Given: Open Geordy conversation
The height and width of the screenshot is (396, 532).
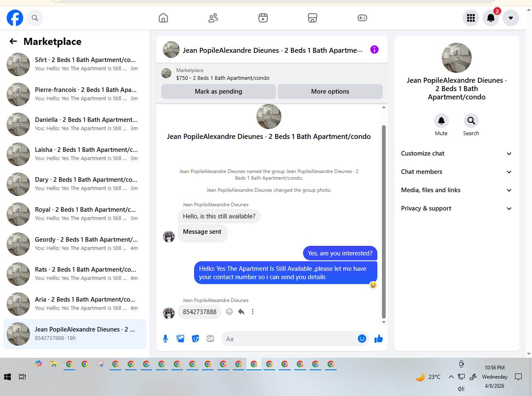Looking at the screenshot, I should (75, 244).
